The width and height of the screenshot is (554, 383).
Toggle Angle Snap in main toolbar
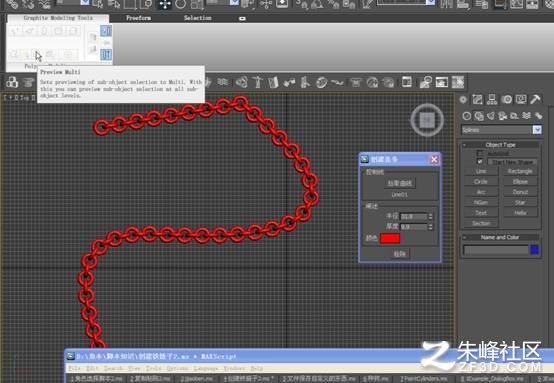(x=318, y=4)
